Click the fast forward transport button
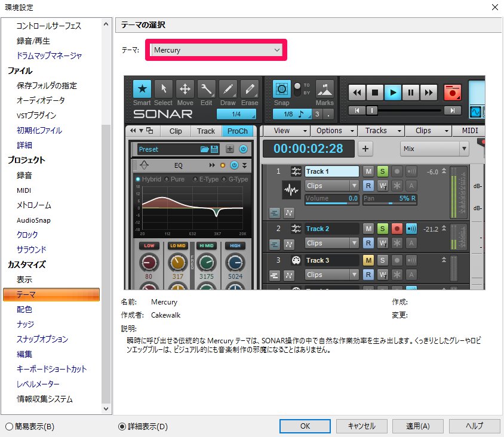This screenshot has width=504, height=437. click(429, 93)
